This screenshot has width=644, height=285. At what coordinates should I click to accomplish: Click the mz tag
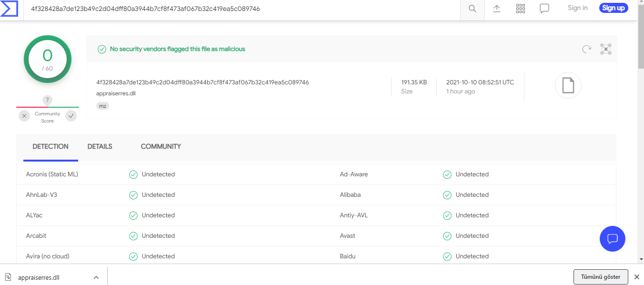tap(102, 106)
